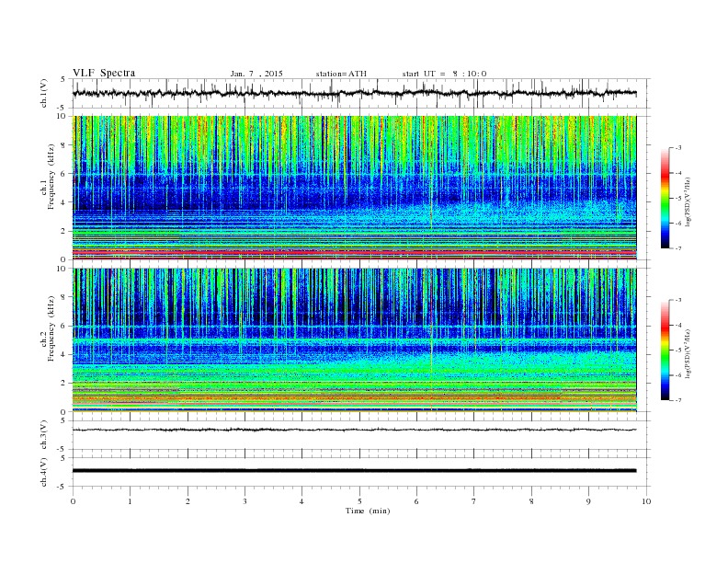Click the thick ch.4 waveform band
The image size is (728, 563).
click(354, 471)
